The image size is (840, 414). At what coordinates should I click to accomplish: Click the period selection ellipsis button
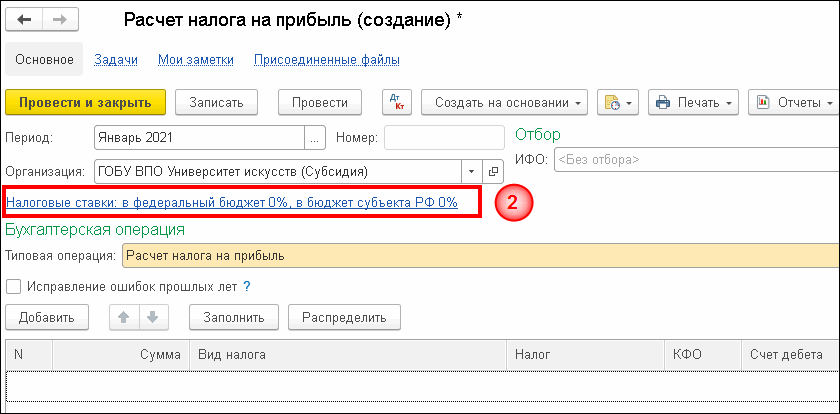pyautogui.click(x=316, y=137)
